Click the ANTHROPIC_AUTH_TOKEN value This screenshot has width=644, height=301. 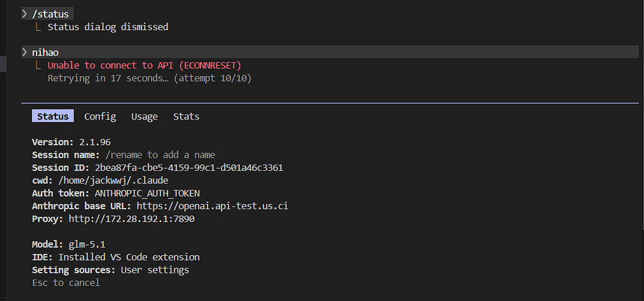147,194
